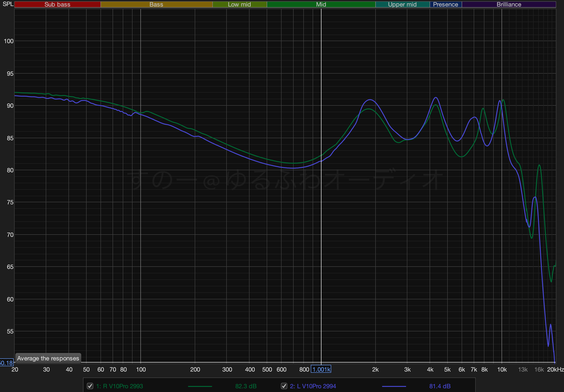The image size is (564, 392).
Task: Select the blue L V10Pro line swatch
Action: coord(394,386)
